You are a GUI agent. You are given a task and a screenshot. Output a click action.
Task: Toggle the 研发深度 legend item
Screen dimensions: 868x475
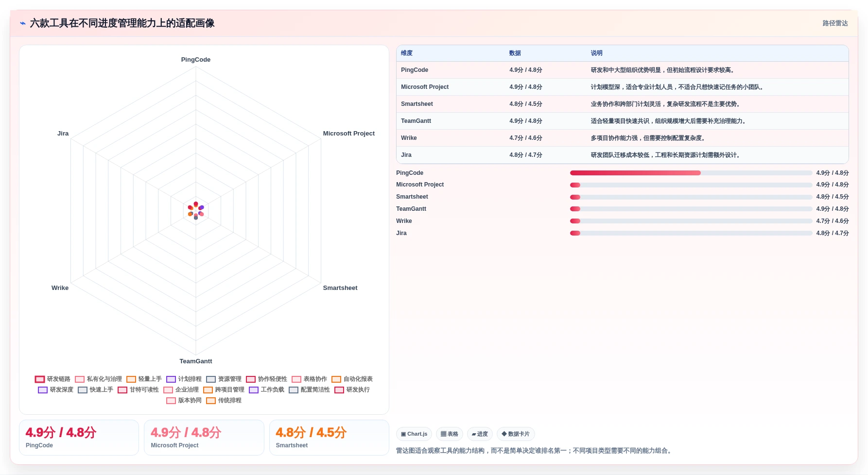pyautogui.click(x=55, y=390)
